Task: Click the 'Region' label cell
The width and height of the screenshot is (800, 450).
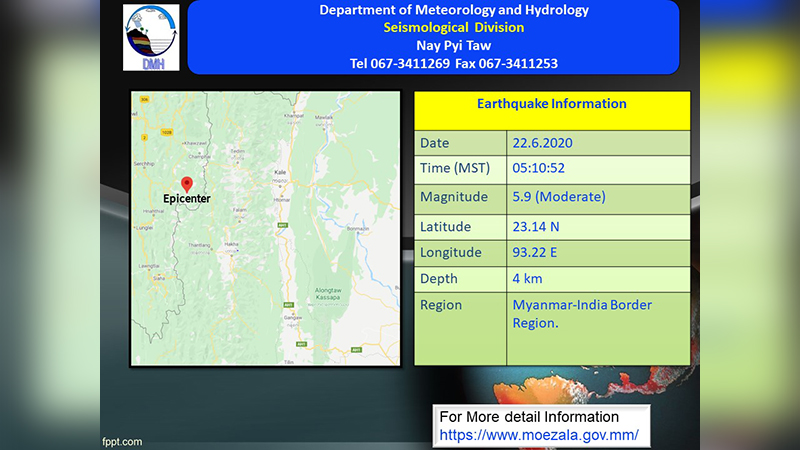Action: click(x=460, y=329)
